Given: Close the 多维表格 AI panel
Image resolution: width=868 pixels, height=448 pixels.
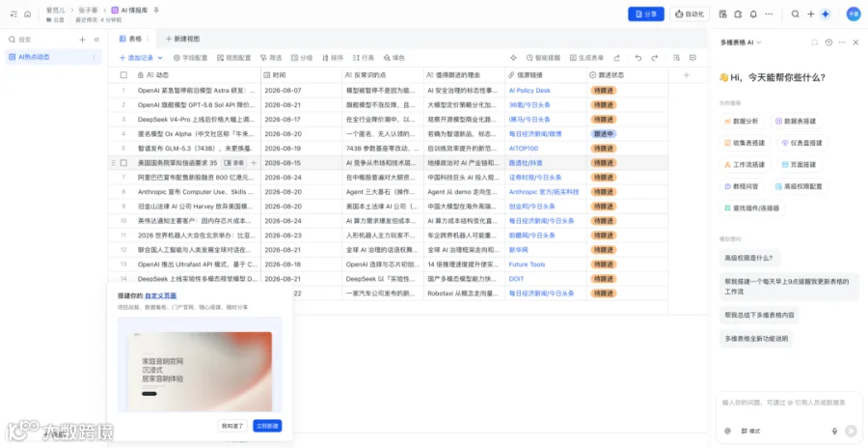Looking at the screenshot, I should tap(855, 42).
